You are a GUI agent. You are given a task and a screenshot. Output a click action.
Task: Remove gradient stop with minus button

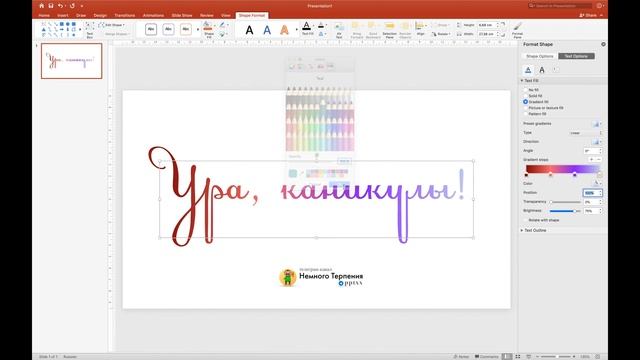[x=599, y=159]
